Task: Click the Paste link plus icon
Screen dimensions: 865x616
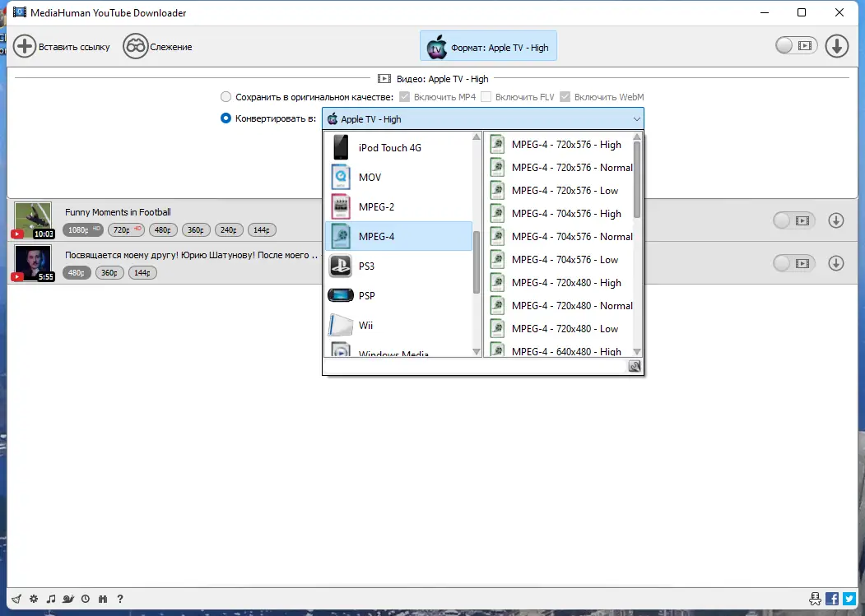Action: coord(25,46)
